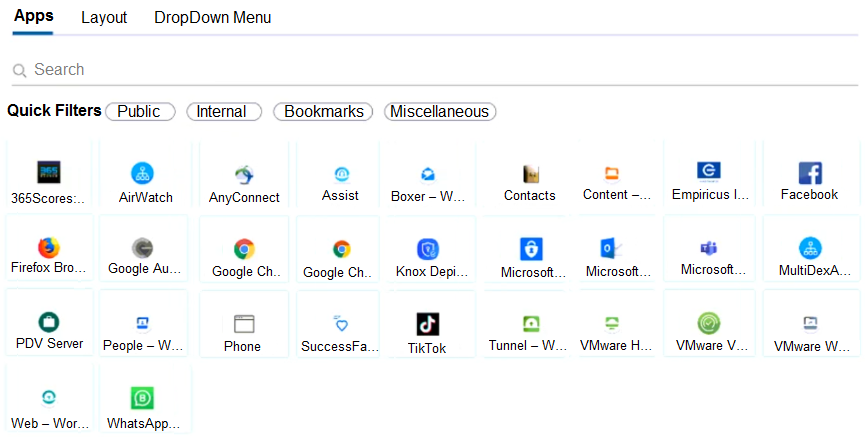865x437 pixels.
Task: Select the VMware W... app icon
Action: click(x=810, y=323)
